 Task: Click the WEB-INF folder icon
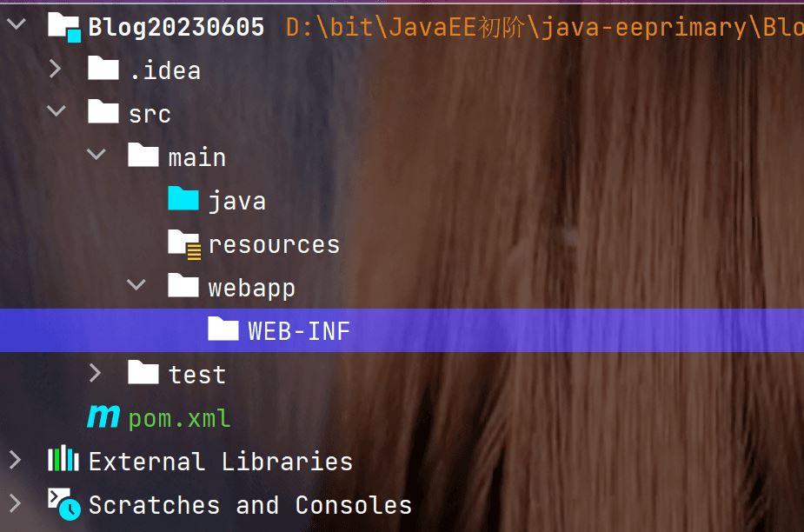coord(223,329)
